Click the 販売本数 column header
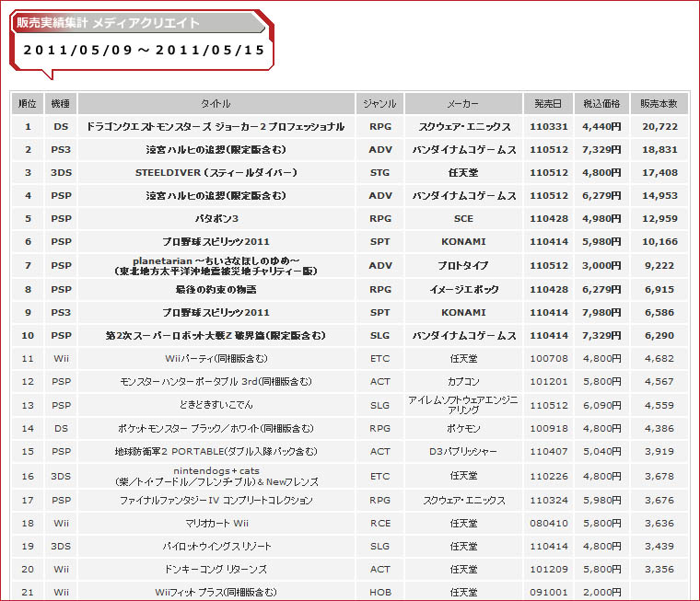Image resolution: width=700 pixels, height=601 pixels. [659, 104]
